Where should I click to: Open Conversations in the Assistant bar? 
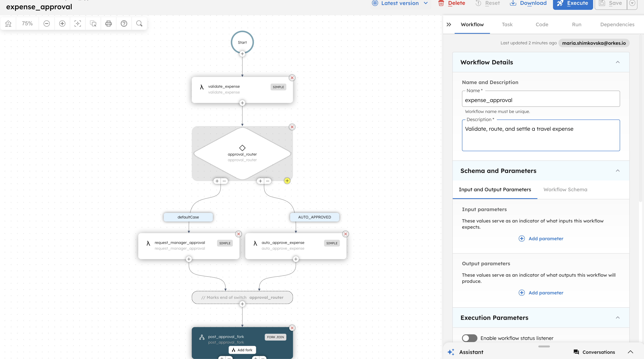[594, 352]
